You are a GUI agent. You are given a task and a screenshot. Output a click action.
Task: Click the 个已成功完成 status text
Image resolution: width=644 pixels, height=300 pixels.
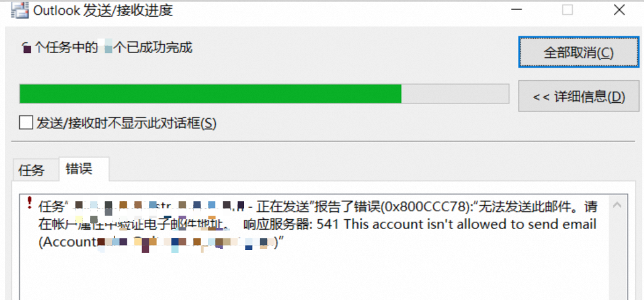[x=154, y=47]
